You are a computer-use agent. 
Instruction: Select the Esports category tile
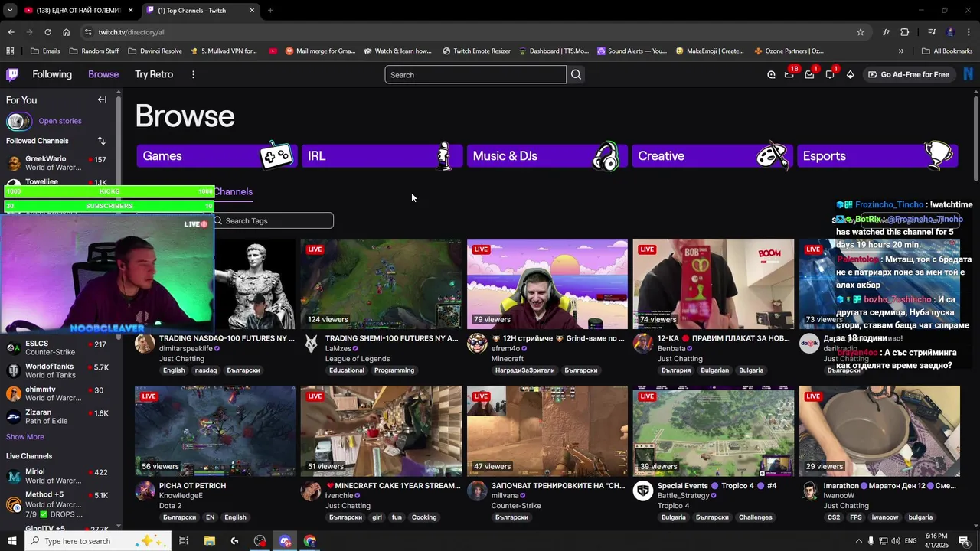(877, 155)
